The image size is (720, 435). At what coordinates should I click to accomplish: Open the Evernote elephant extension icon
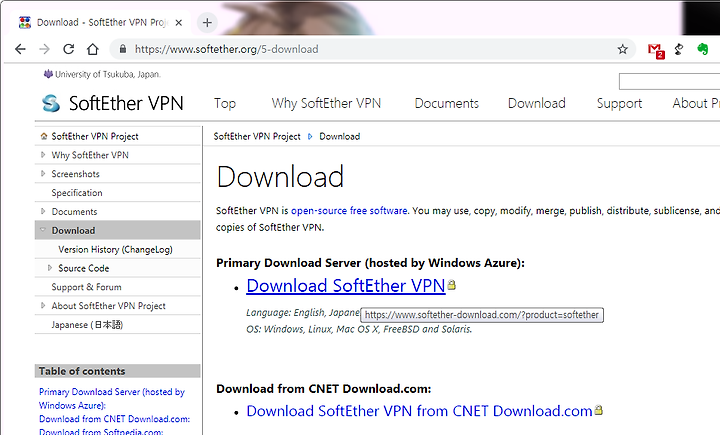[x=703, y=49]
